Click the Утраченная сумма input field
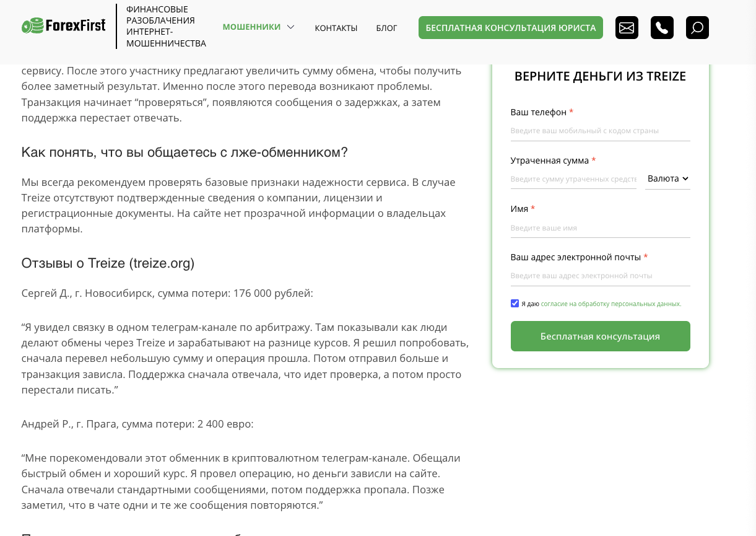This screenshot has height=536, width=756. (x=573, y=179)
